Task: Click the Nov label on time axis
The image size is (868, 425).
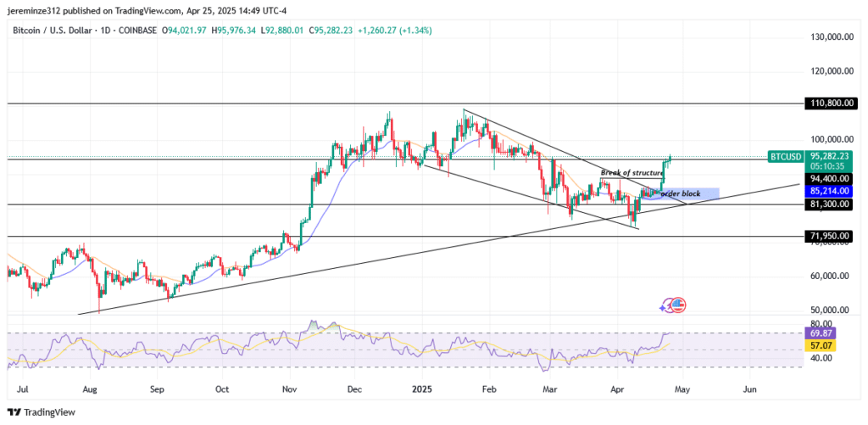Action: pyautogui.click(x=290, y=389)
